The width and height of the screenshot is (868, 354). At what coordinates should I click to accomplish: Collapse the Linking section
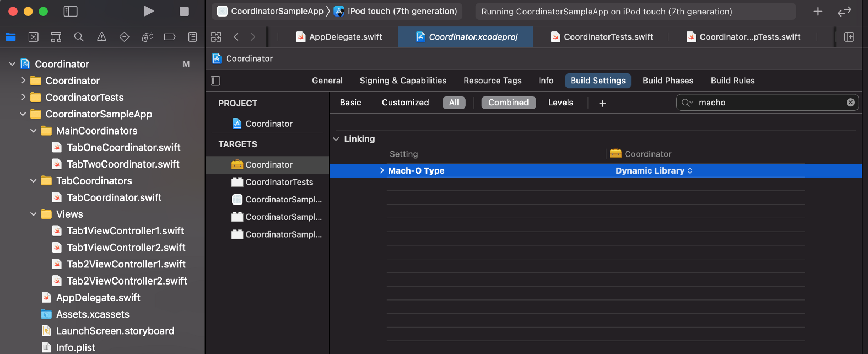click(336, 139)
